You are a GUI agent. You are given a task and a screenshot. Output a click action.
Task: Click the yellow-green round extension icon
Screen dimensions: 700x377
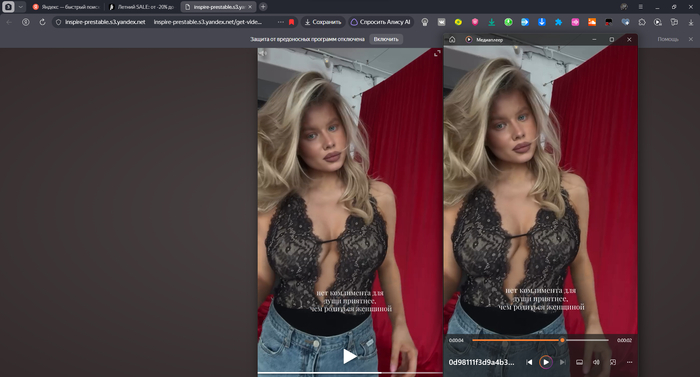click(458, 22)
